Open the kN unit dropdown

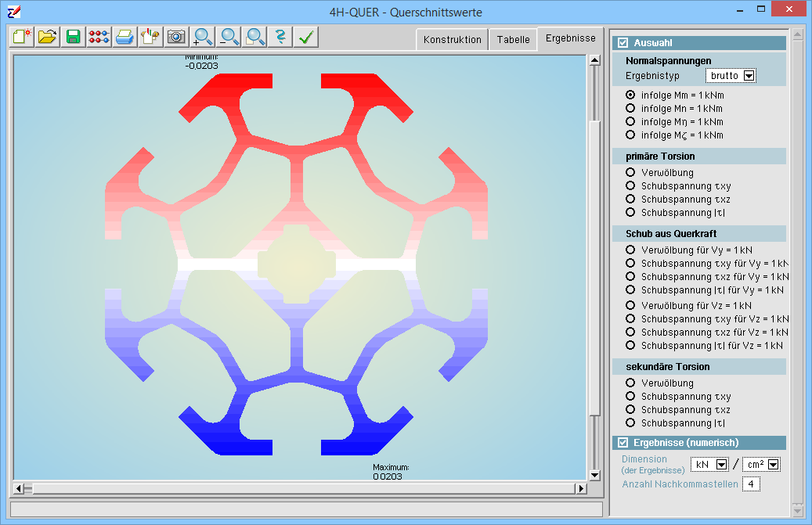pyautogui.click(x=722, y=465)
